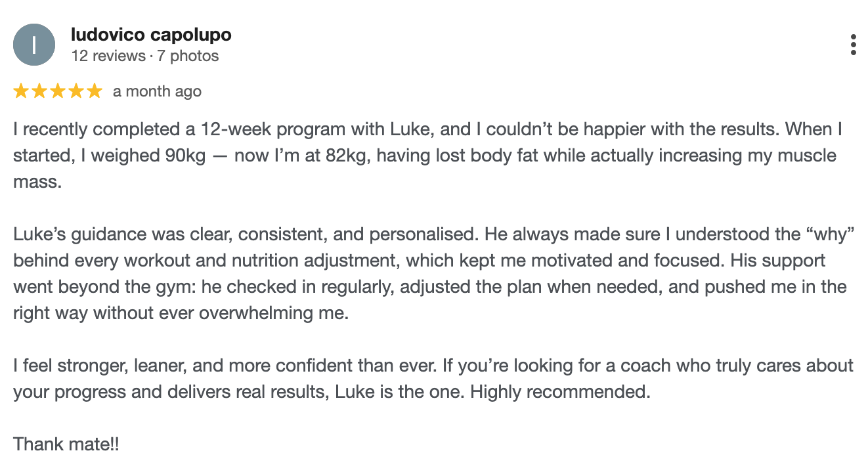Click the fifth yellow rating star
This screenshot has height=453, width=868.
[x=95, y=91]
